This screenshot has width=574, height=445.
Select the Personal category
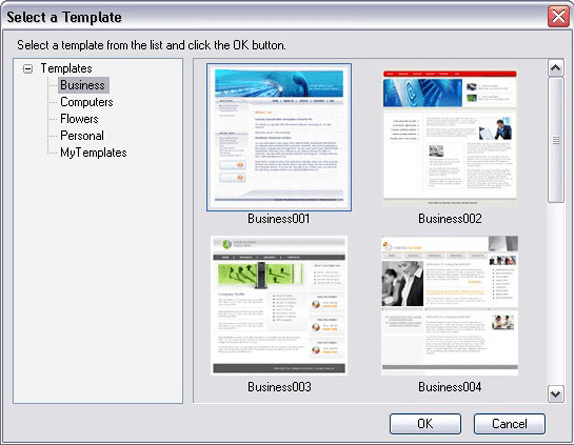point(82,135)
